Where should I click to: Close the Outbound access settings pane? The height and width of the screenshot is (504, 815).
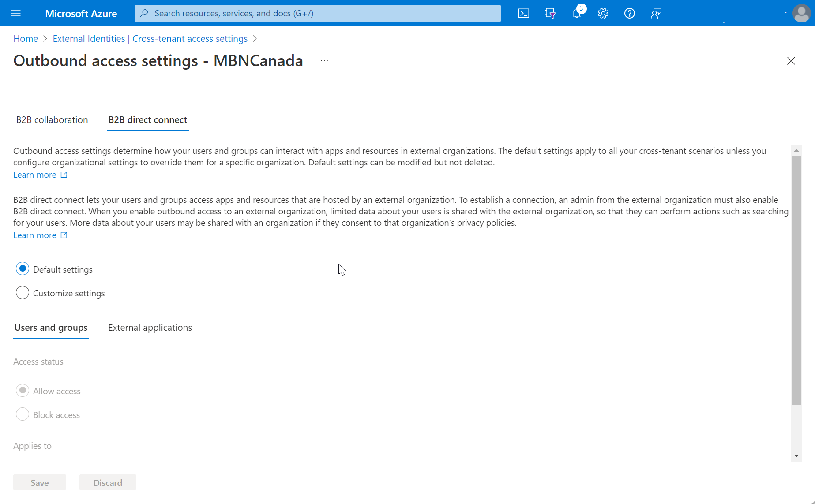[x=791, y=61]
